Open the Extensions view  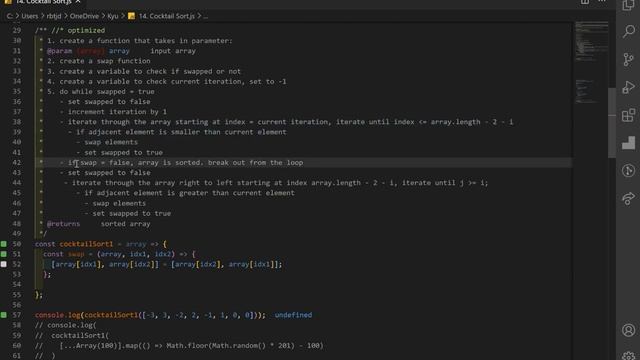[629, 115]
